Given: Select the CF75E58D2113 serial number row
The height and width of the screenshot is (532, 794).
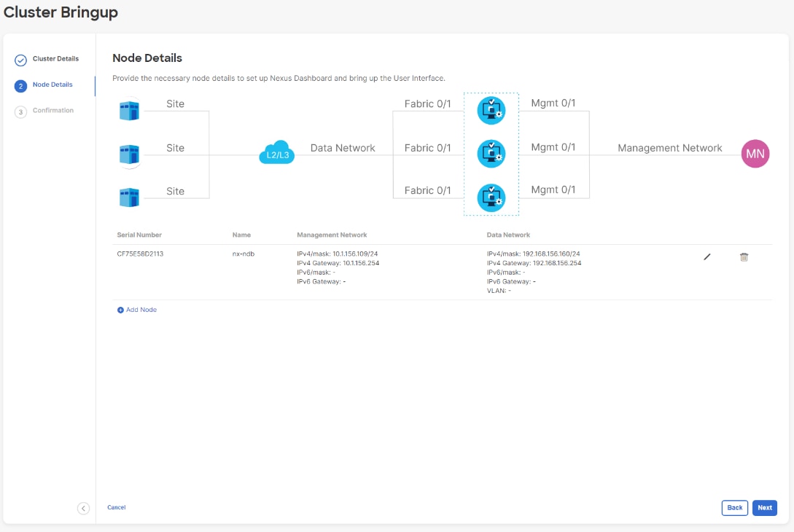Looking at the screenshot, I should point(141,254).
